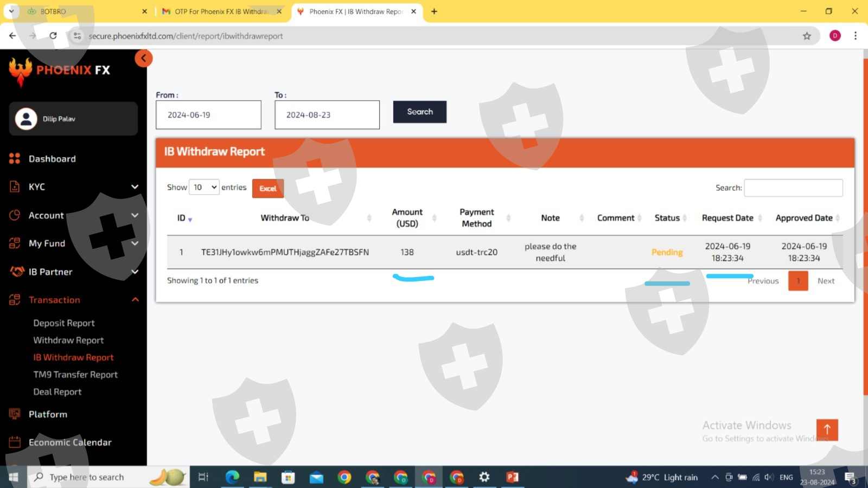Image resolution: width=868 pixels, height=488 pixels.
Task: Open Withdraw Report in the sidebar
Action: coord(68,341)
